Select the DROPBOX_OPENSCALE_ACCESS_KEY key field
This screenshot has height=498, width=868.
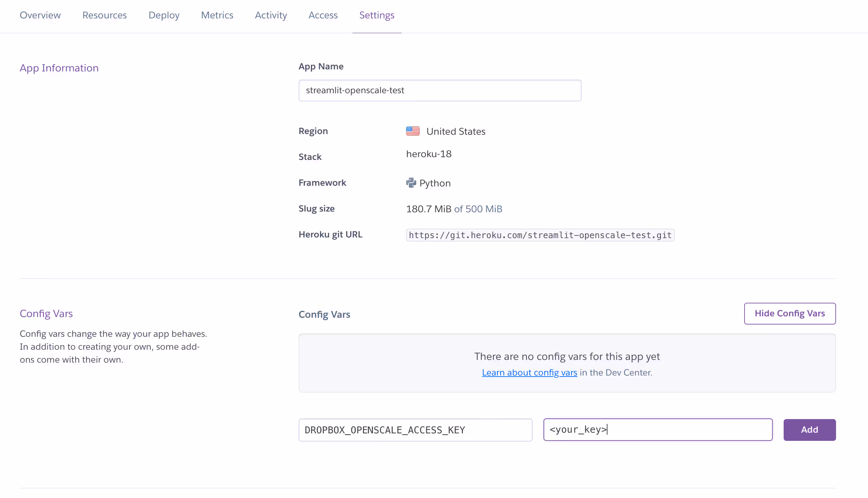pos(415,430)
